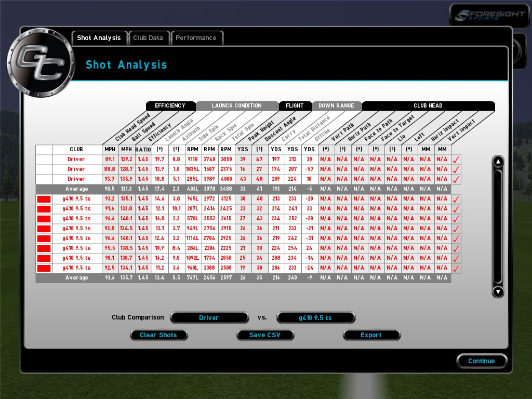Click the Export button
This screenshot has height=399, width=532.
point(372,335)
